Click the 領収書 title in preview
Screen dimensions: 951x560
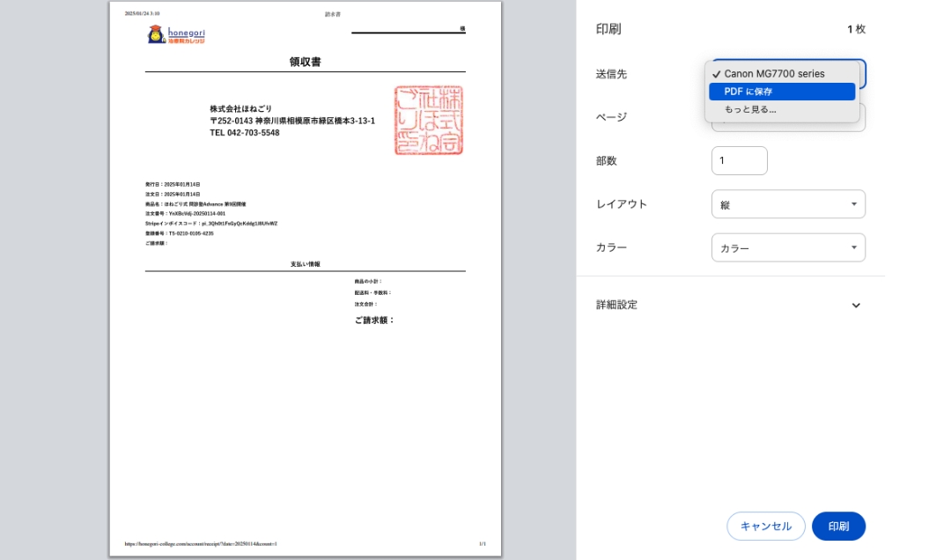click(305, 62)
